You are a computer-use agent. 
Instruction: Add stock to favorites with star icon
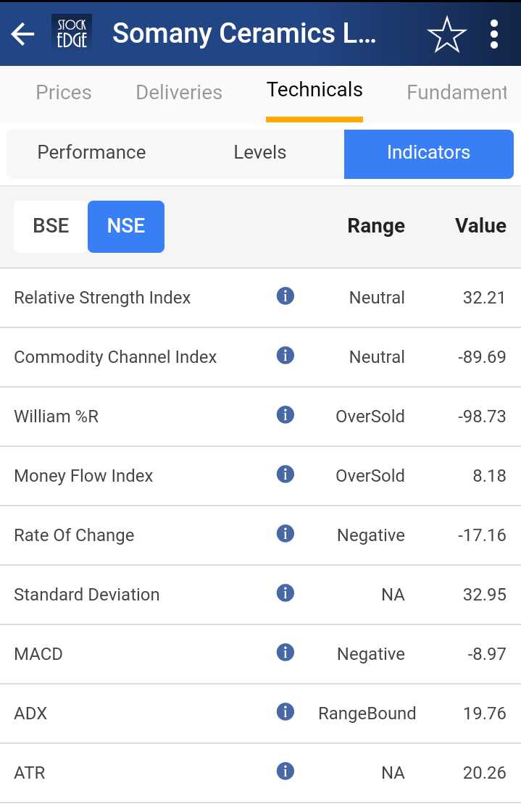446,34
